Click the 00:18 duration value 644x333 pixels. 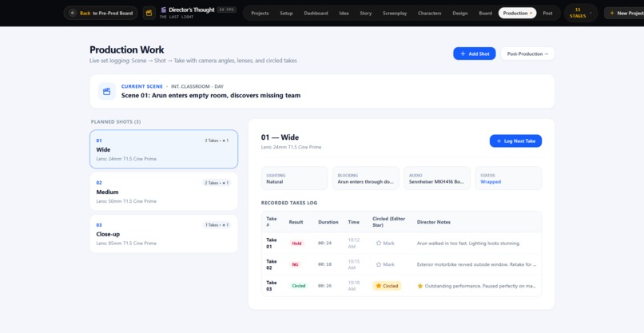[x=324, y=264]
